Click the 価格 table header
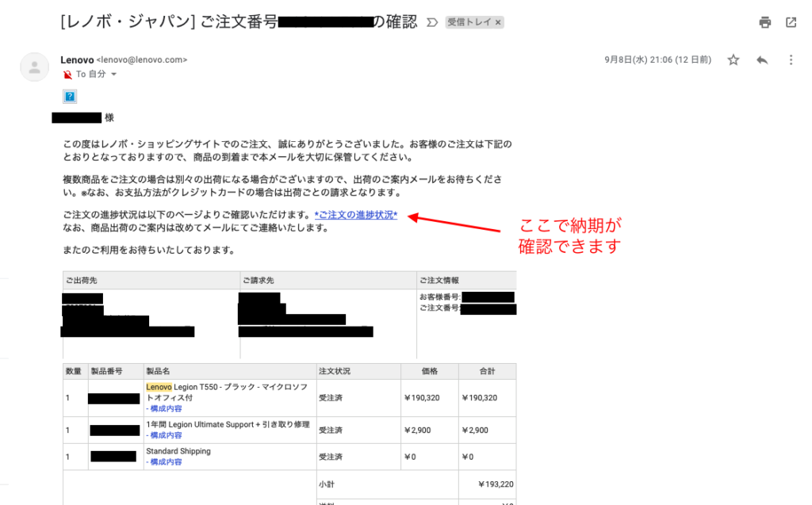This screenshot has height=505, width=812. (x=429, y=371)
